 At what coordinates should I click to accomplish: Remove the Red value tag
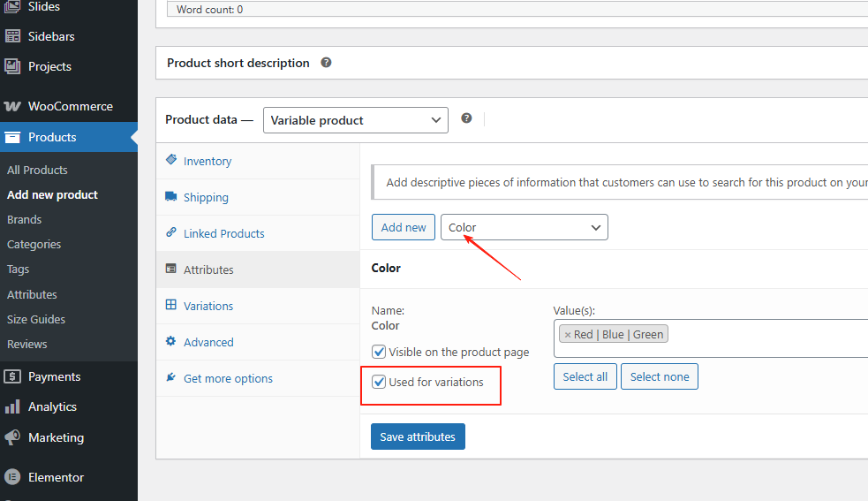pyautogui.click(x=568, y=335)
